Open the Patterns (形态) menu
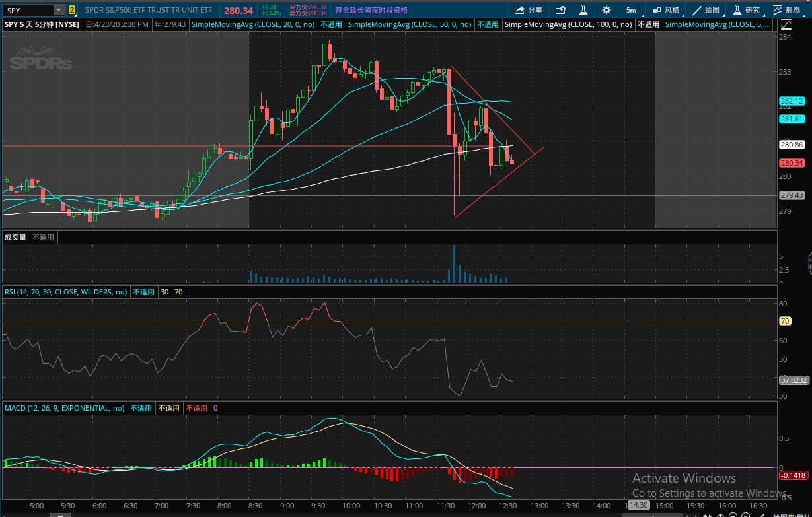 click(787, 10)
